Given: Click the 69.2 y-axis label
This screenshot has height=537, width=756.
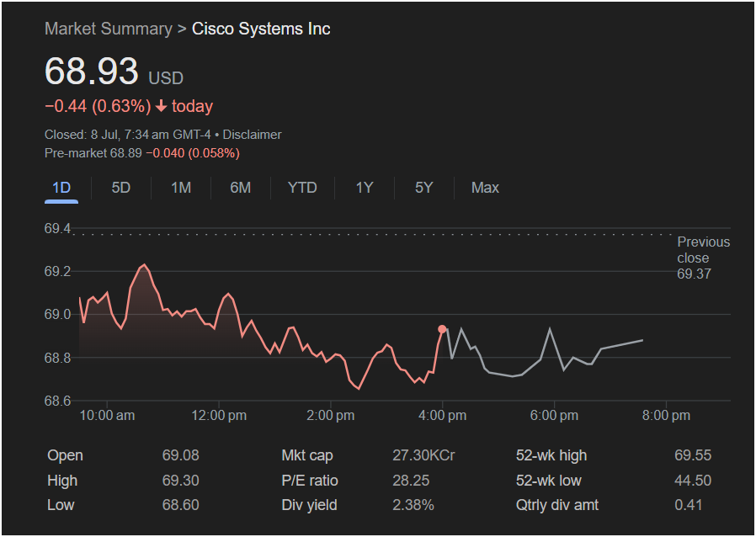Looking at the screenshot, I should pos(57,271).
